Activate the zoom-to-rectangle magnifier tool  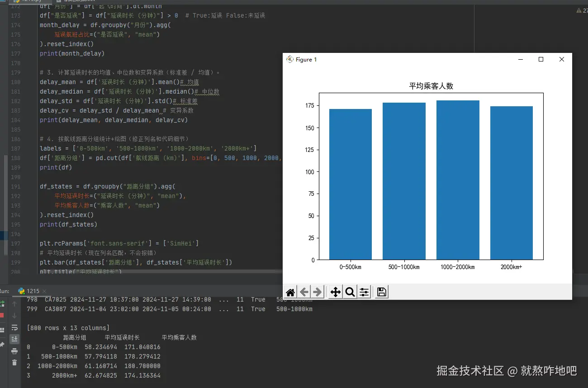coord(350,292)
